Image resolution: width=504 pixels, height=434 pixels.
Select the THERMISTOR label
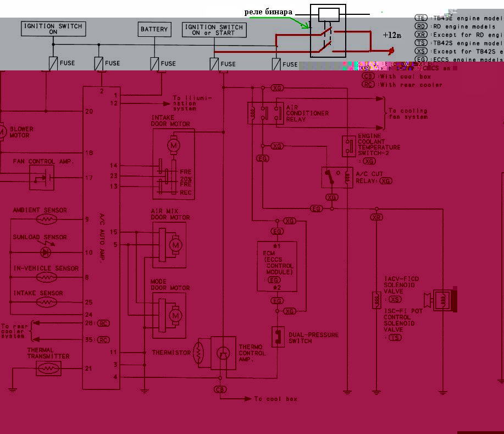click(x=171, y=353)
